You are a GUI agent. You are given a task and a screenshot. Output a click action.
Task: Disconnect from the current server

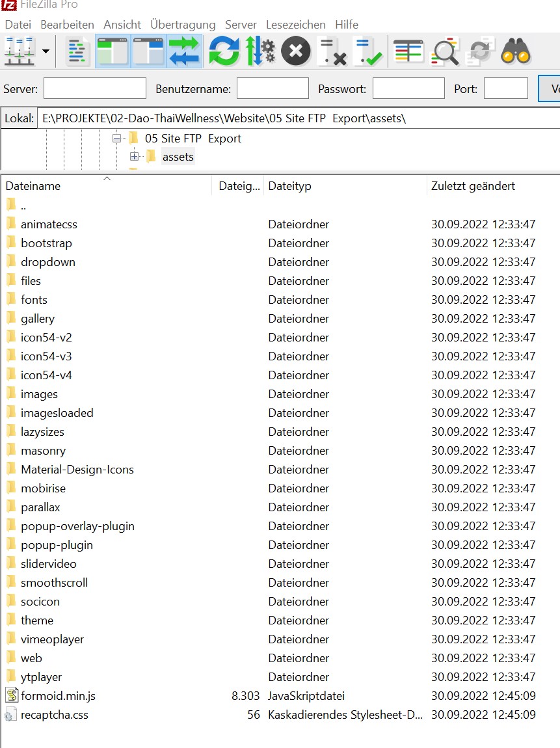coord(333,51)
